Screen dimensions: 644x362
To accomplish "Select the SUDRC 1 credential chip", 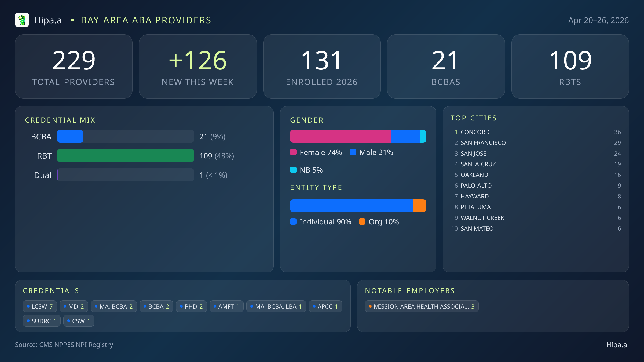I will (42, 321).
